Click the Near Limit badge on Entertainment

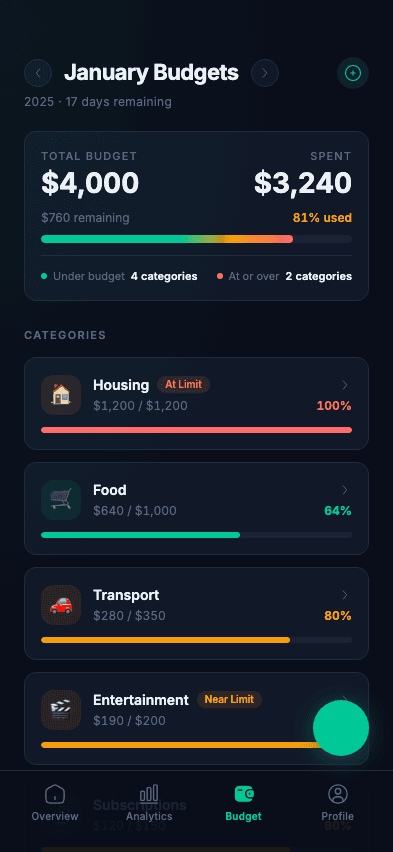(x=229, y=699)
